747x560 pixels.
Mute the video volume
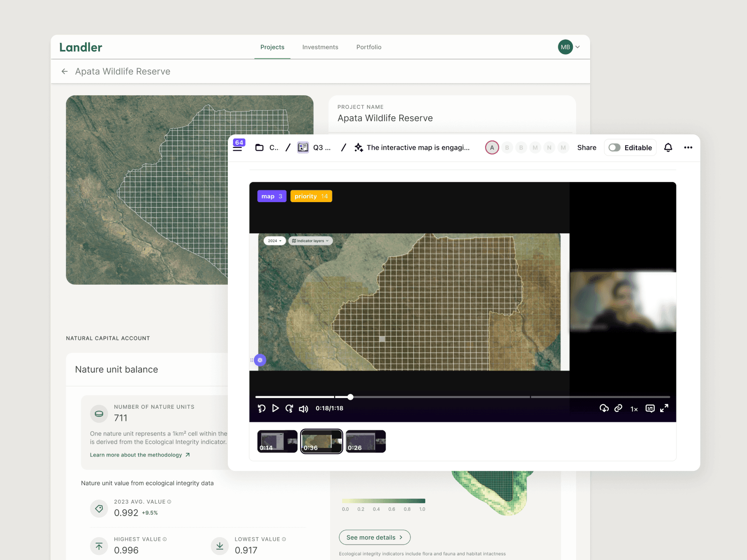303,409
